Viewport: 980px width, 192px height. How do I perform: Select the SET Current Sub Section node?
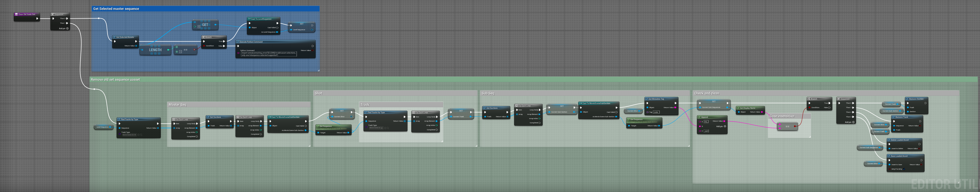coord(562,110)
